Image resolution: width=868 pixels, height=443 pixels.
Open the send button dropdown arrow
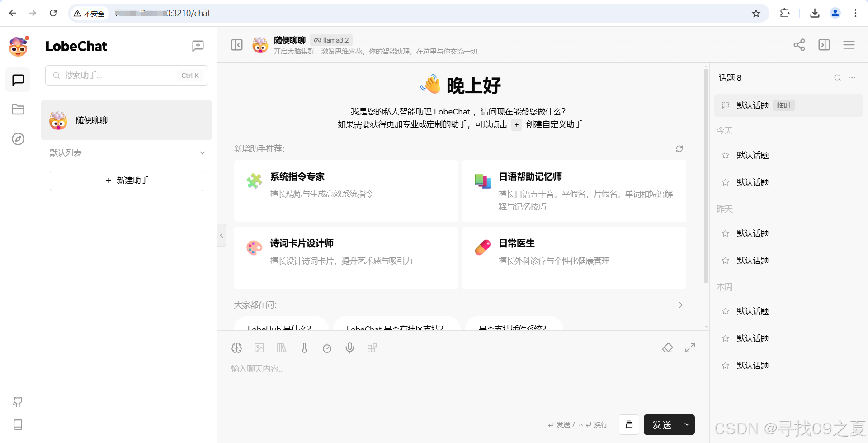(x=687, y=424)
